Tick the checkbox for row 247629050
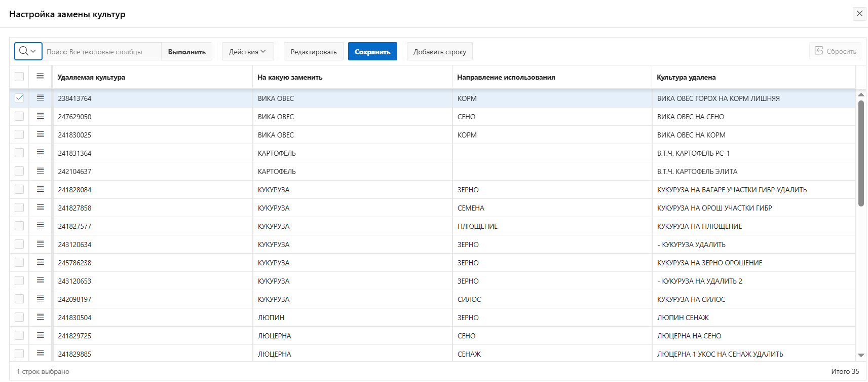The width and height of the screenshot is (868, 382). 19,116
